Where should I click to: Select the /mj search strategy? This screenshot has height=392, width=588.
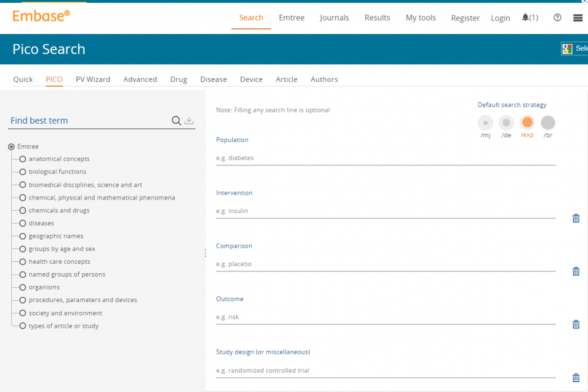485,123
